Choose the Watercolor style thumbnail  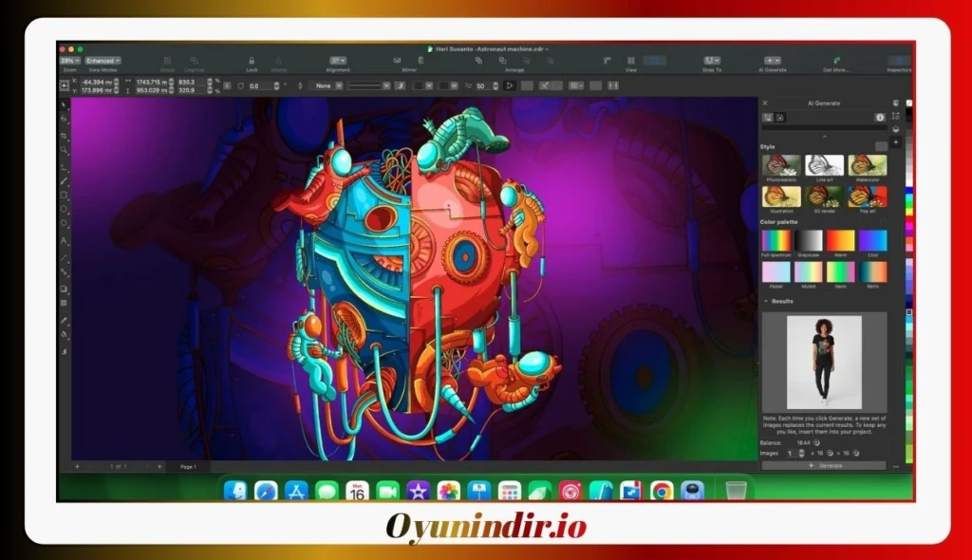tap(868, 165)
